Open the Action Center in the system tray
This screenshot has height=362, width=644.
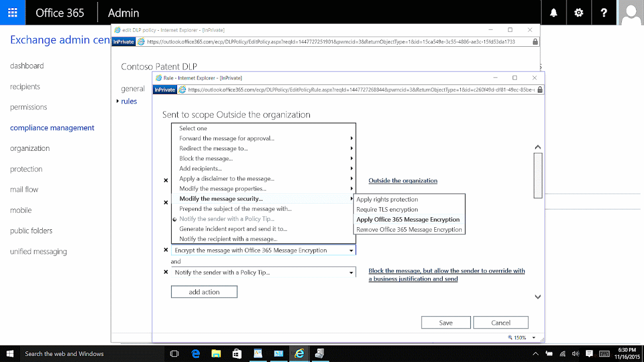pyautogui.click(x=589, y=354)
